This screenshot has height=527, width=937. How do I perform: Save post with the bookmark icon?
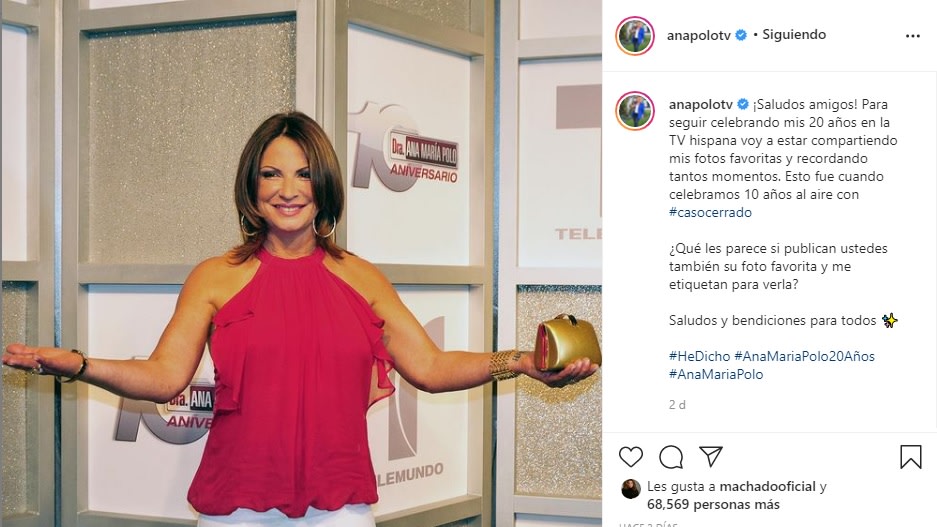click(x=911, y=457)
